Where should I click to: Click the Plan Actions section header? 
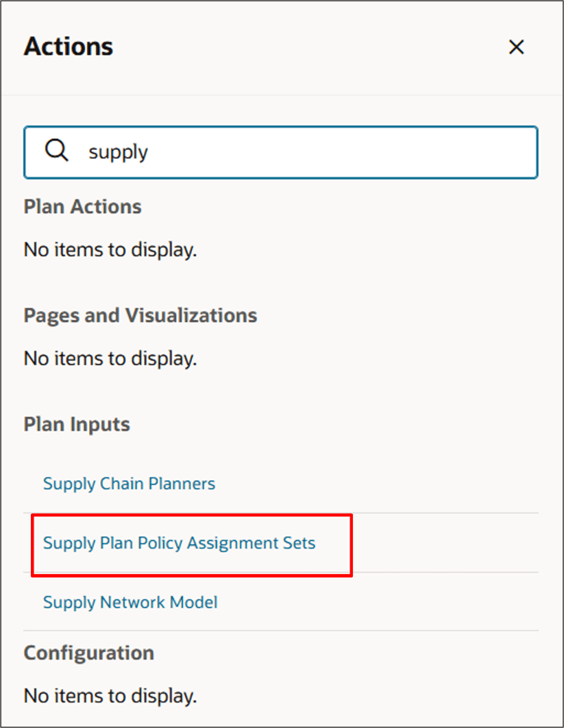click(x=82, y=207)
